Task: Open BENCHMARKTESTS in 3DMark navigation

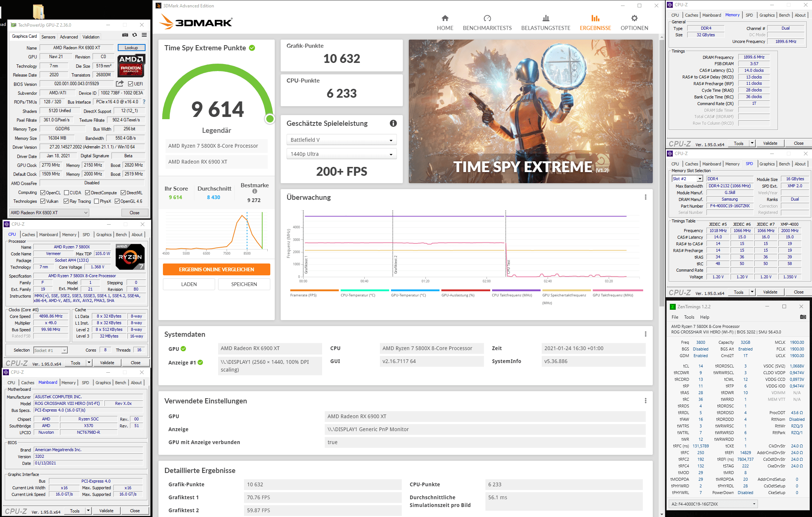Action: [x=487, y=23]
